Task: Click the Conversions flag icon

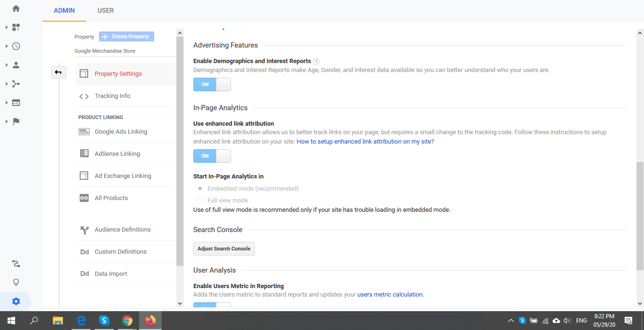Action: tap(16, 121)
